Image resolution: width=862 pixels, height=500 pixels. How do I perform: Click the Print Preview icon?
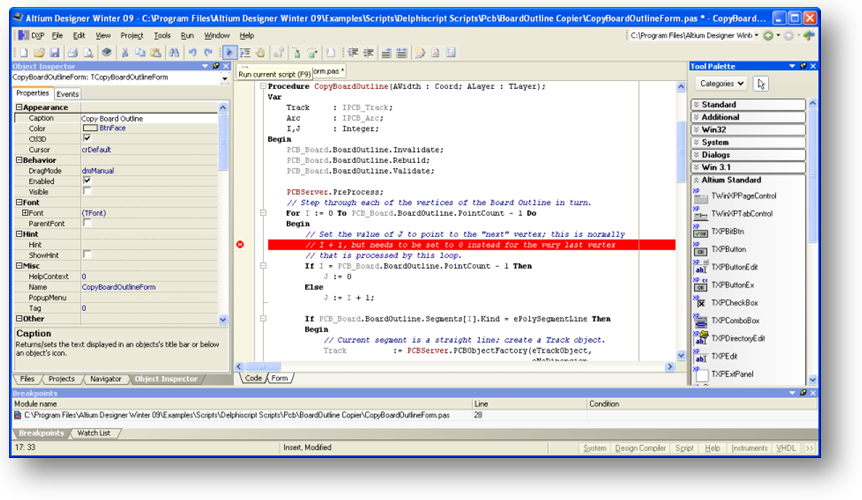point(88,53)
